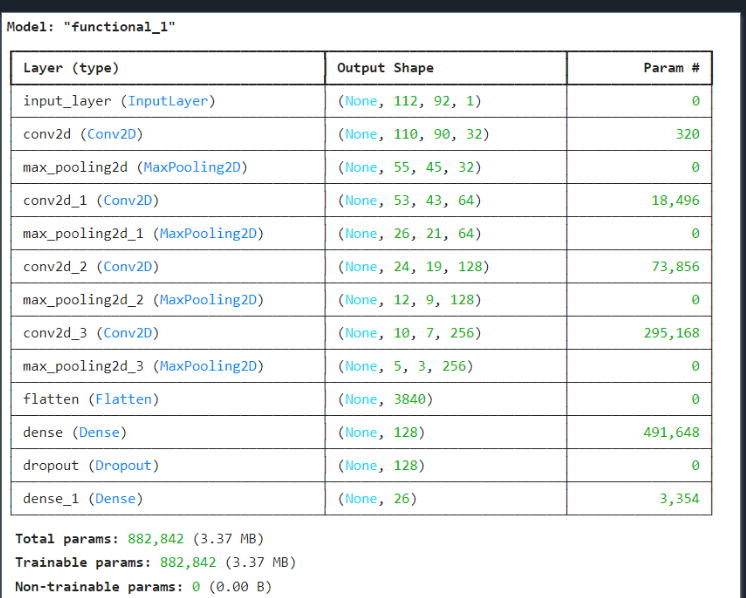Click the param count 18,496

pos(676,200)
